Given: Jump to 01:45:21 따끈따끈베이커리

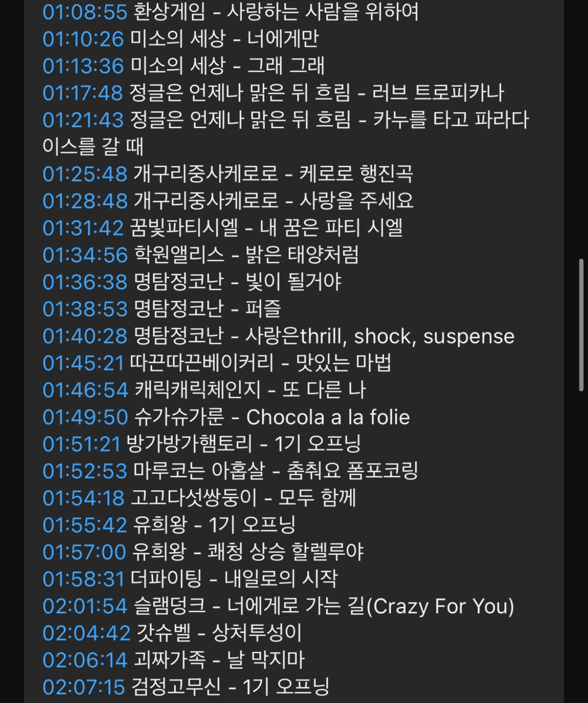Looking at the screenshot, I should (x=83, y=362).
